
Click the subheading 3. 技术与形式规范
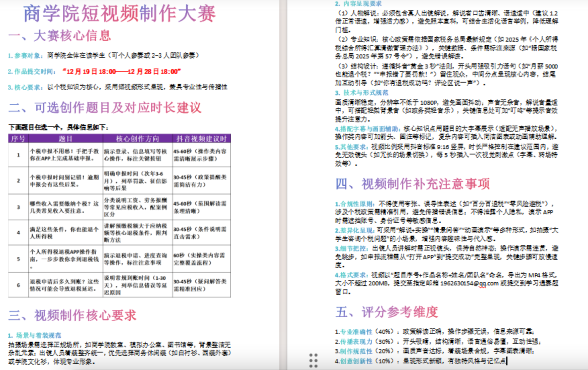point(361,93)
